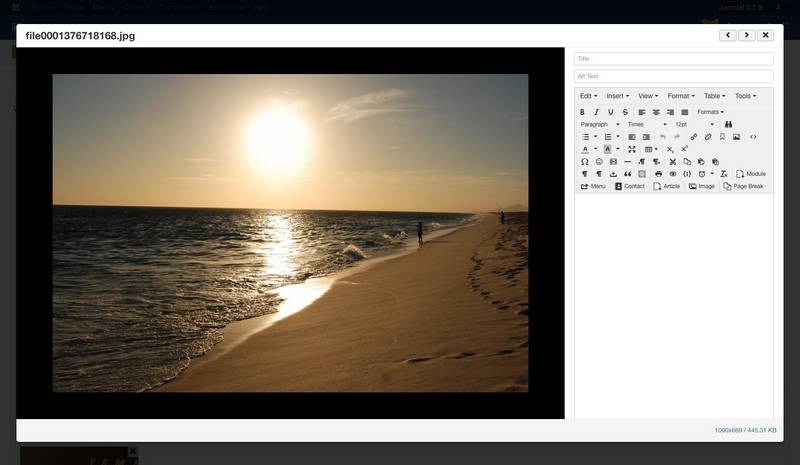Click the insert link icon
The width and height of the screenshot is (800, 465).
click(694, 137)
